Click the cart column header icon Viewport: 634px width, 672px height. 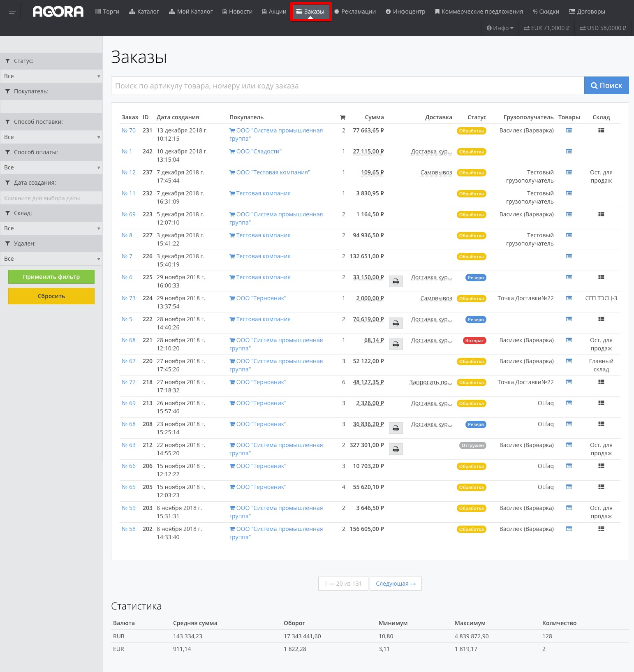coord(343,118)
